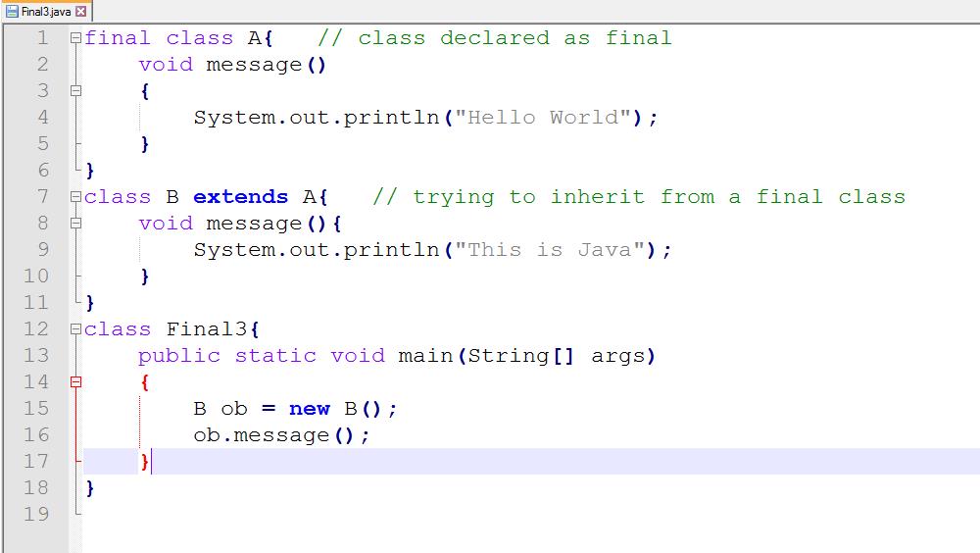Click the disk icon on the Final3.java tab

click(12, 11)
